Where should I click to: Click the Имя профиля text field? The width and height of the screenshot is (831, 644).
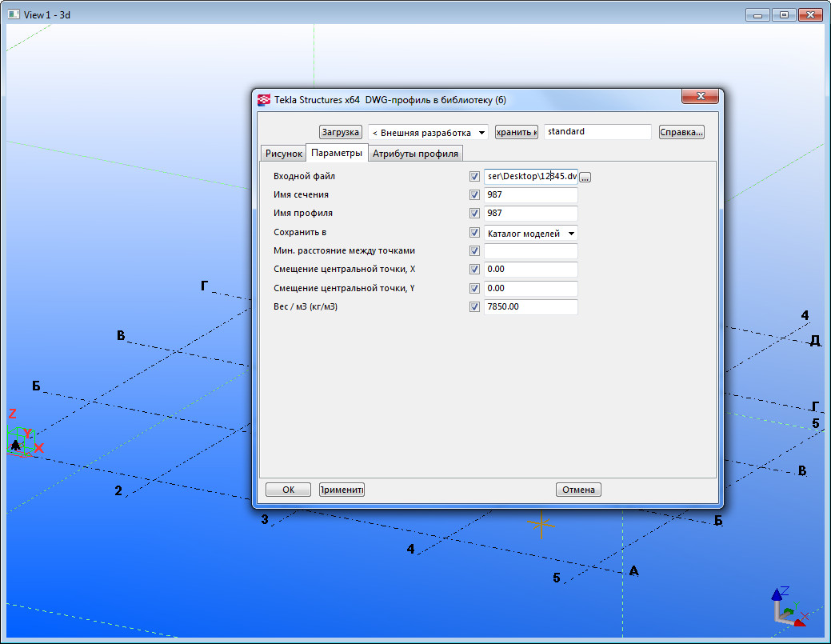[x=530, y=214]
